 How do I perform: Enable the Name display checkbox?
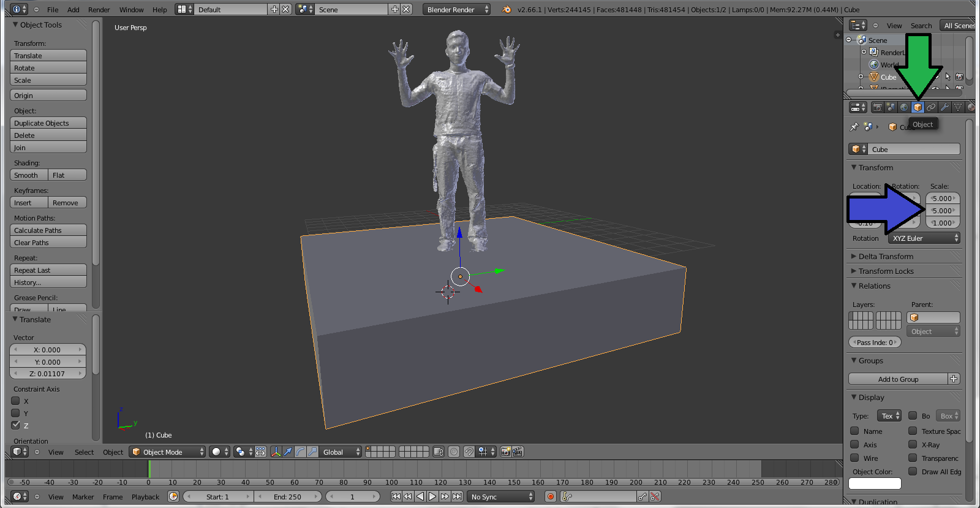click(854, 431)
